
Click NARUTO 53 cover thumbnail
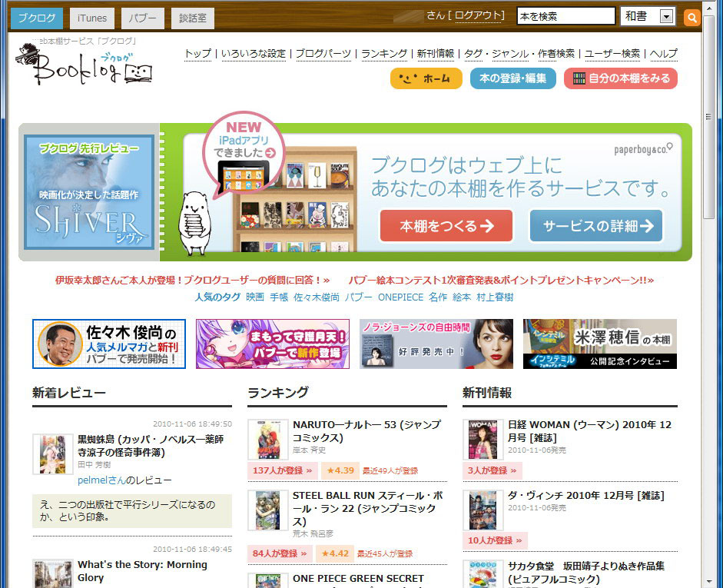[268, 440]
